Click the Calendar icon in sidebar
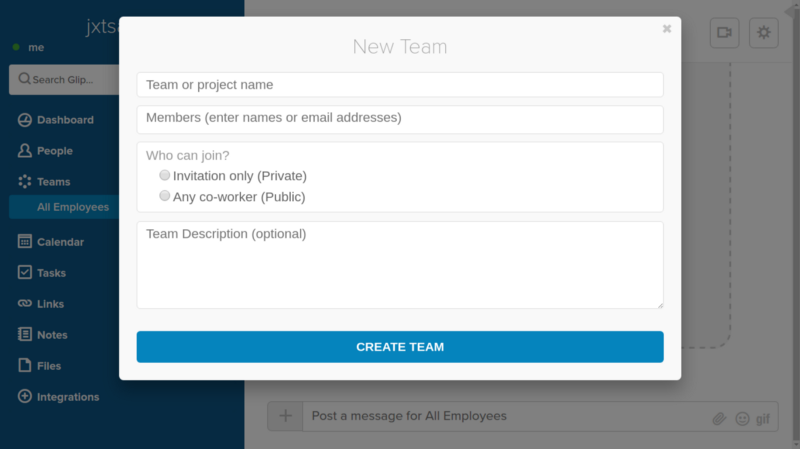The height and width of the screenshot is (449, 800). click(25, 242)
